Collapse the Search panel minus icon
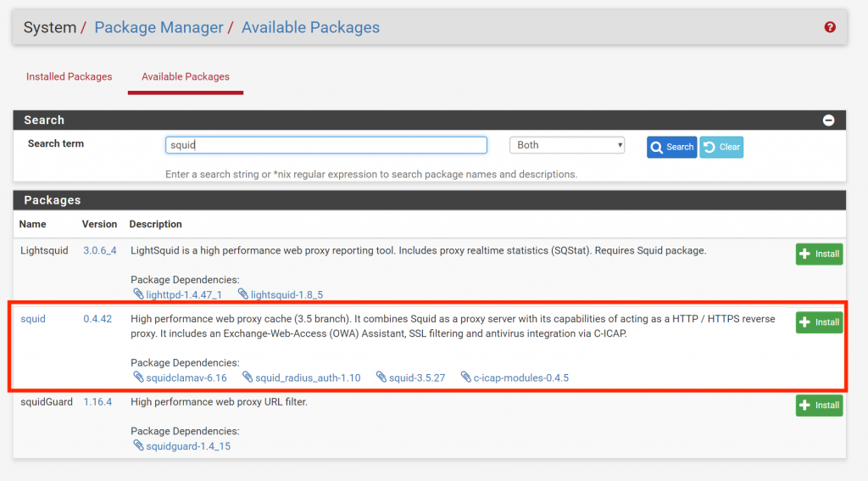The width and height of the screenshot is (868, 481). point(828,120)
